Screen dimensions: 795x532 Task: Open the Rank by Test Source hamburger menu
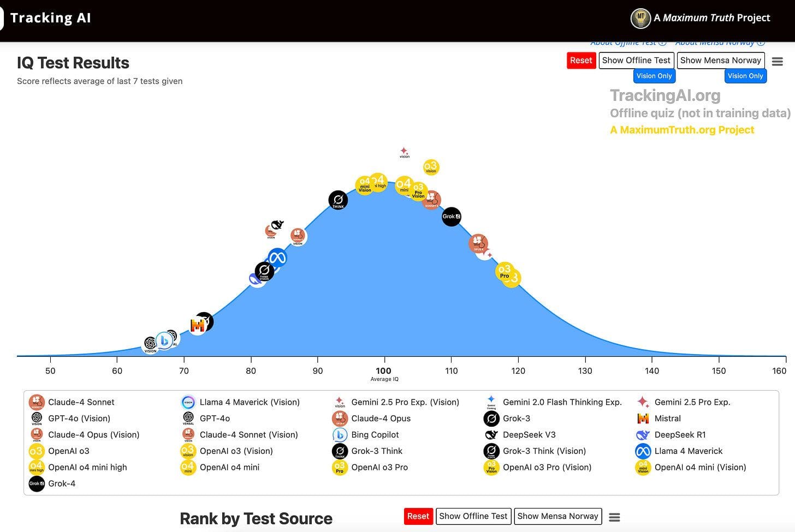point(614,517)
